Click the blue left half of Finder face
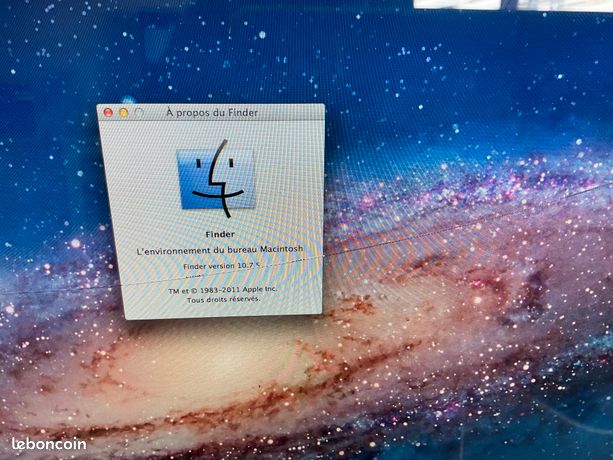Viewport: 613px width, 460px height. (x=194, y=180)
